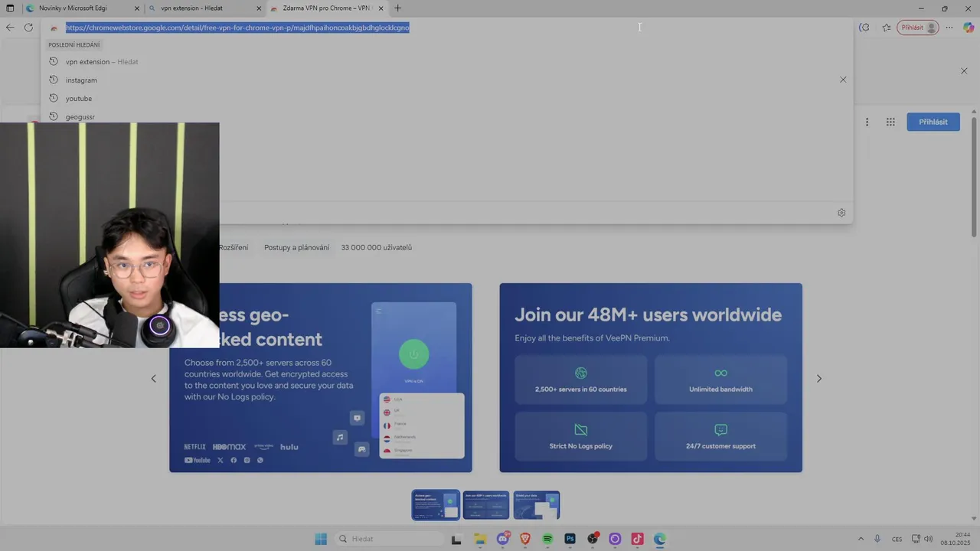Close the 'vpn extension - Hledat' tab
980x551 pixels.
click(259, 8)
